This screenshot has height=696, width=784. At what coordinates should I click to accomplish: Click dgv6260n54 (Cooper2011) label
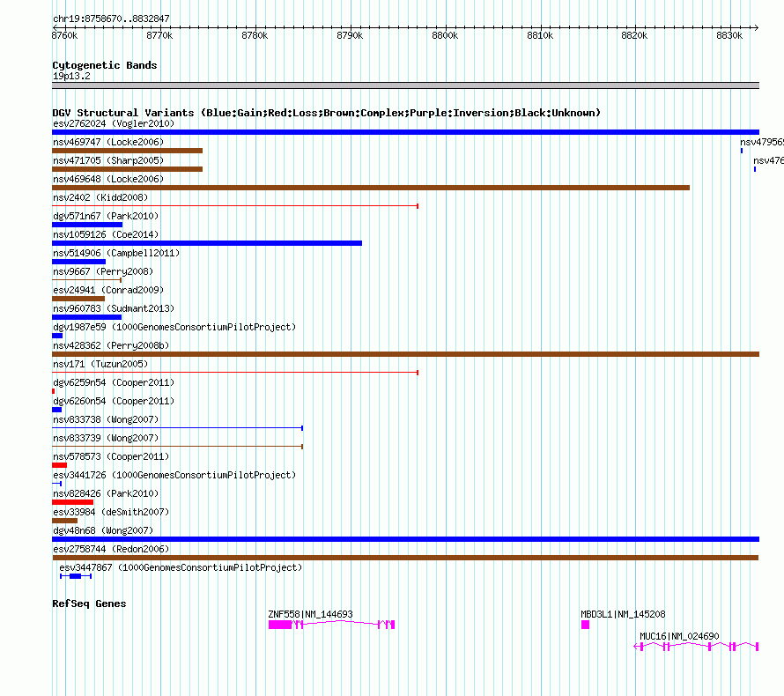(x=114, y=401)
